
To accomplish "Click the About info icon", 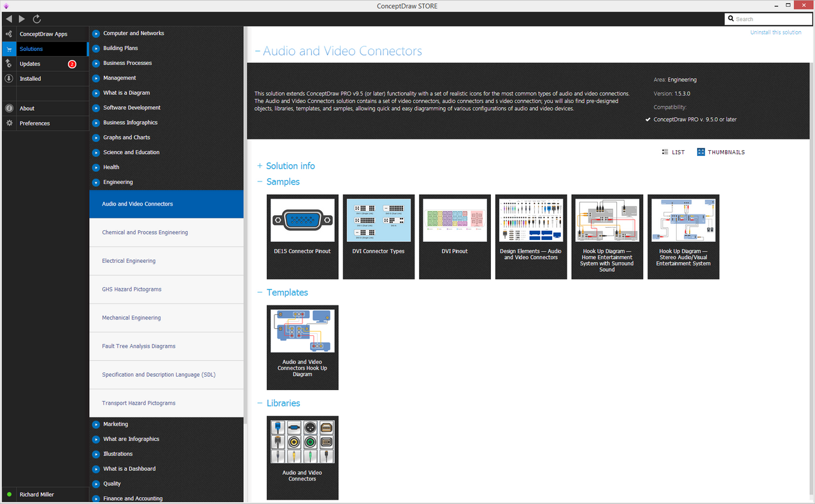I will click(9, 108).
